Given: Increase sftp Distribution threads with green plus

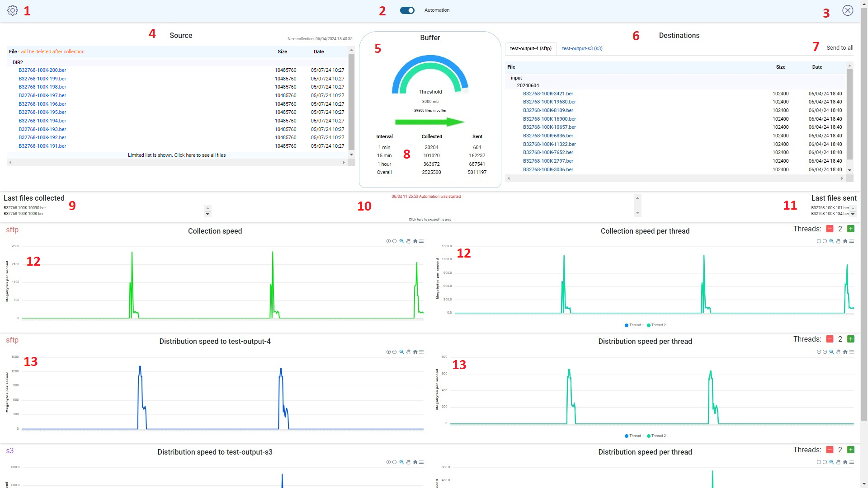Looking at the screenshot, I should coord(851,339).
